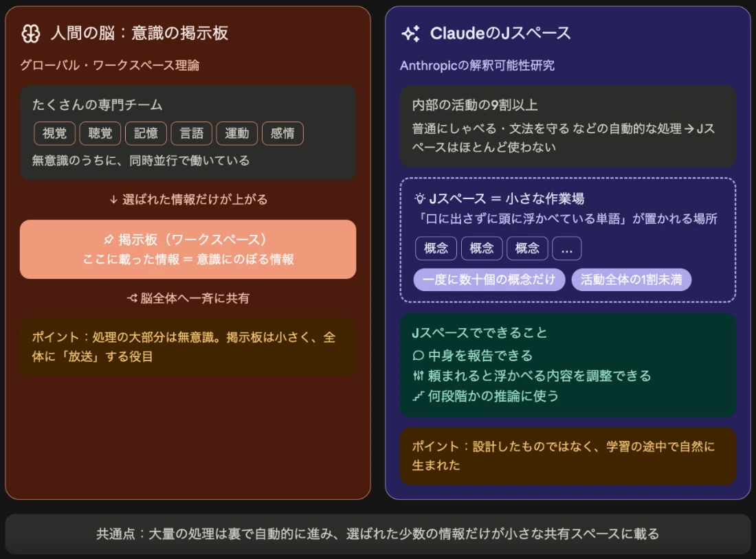Click the ポイント：処理の大部分は無意識 note
Viewport: 756px width, 559px height.
click(188, 347)
